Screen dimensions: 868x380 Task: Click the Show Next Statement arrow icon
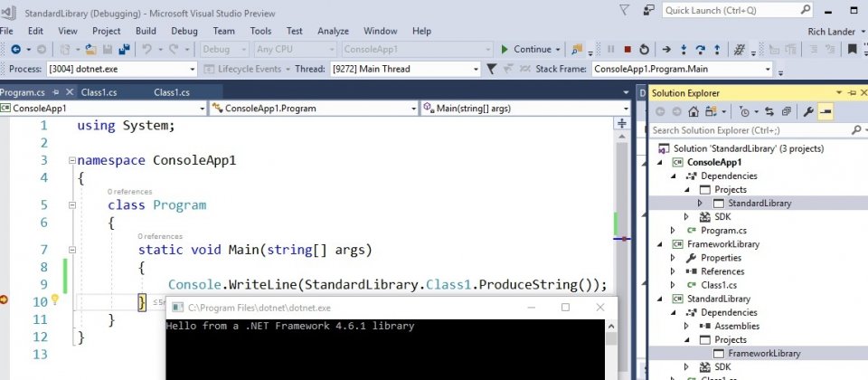(666, 49)
